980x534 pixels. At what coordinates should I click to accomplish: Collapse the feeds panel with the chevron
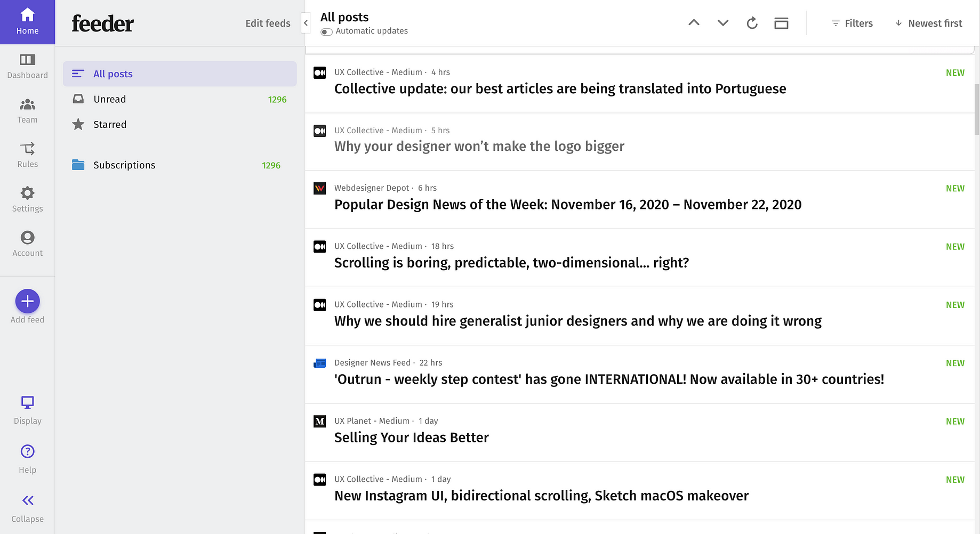[x=306, y=23]
